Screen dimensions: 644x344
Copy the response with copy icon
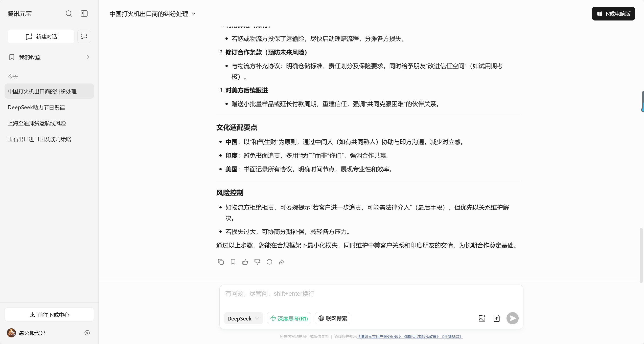point(221,262)
